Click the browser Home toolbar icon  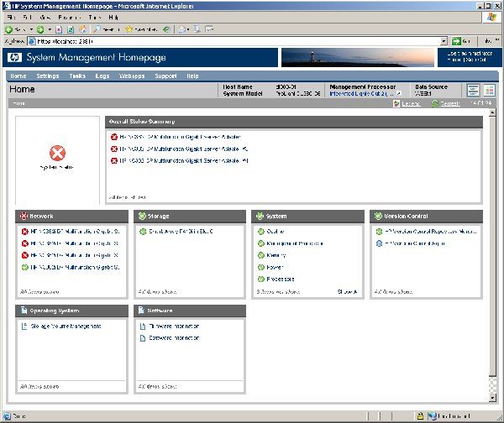coord(83,29)
